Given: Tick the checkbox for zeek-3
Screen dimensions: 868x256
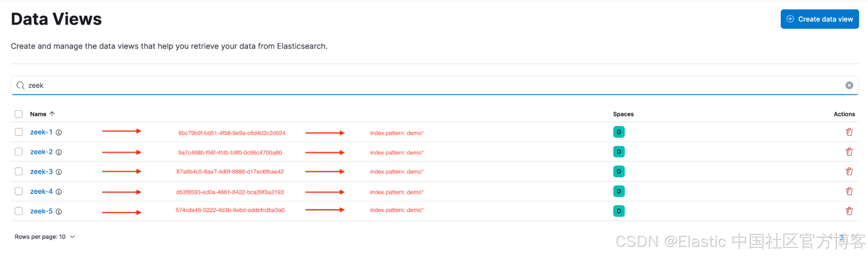Looking at the screenshot, I should coord(19,172).
